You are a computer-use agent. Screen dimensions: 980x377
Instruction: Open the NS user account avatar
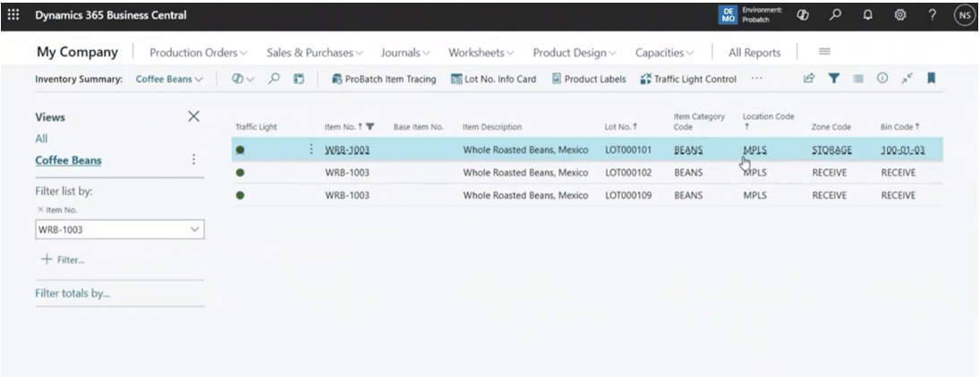pyautogui.click(x=965, y=15)
